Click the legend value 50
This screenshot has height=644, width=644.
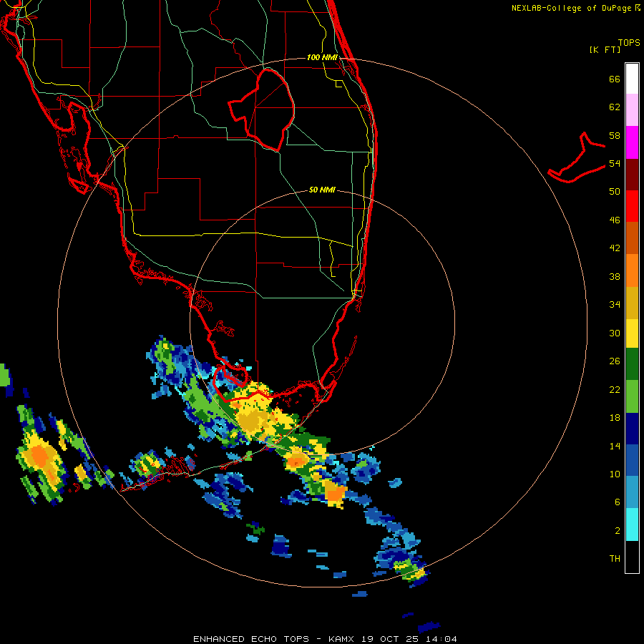(x=615, y=192)
